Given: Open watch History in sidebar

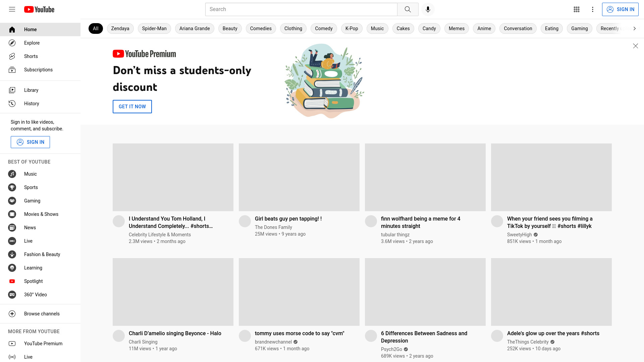Looking at the screenshot, I should click(40, 104).
